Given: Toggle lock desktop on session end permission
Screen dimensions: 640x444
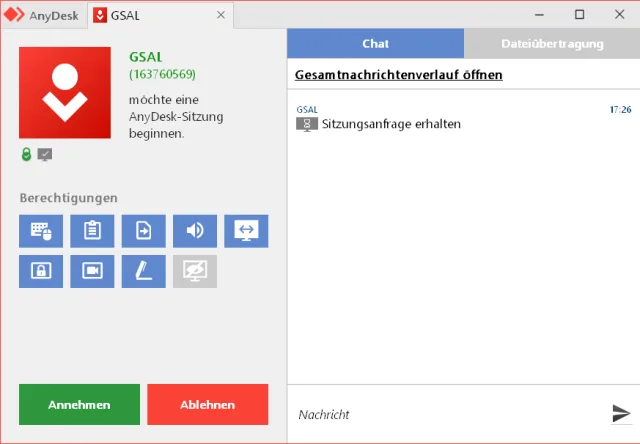Looking at the screenshot, I should click(41, 271).
